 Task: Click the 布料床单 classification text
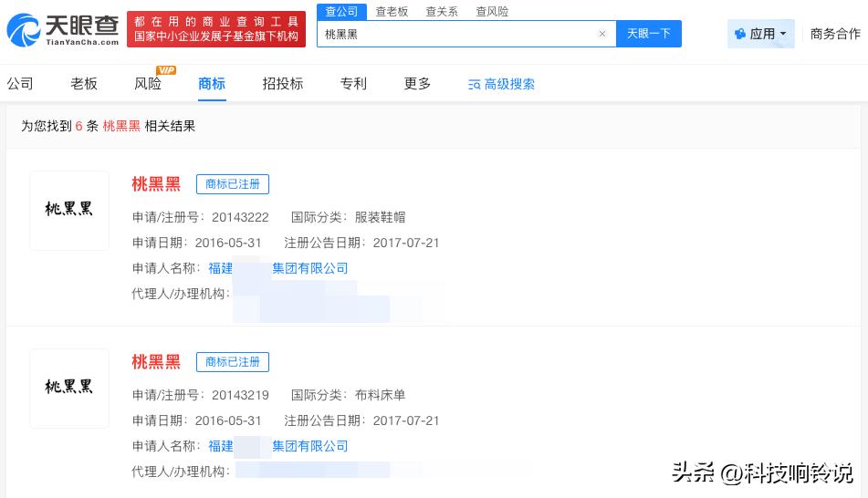(380, 395)
